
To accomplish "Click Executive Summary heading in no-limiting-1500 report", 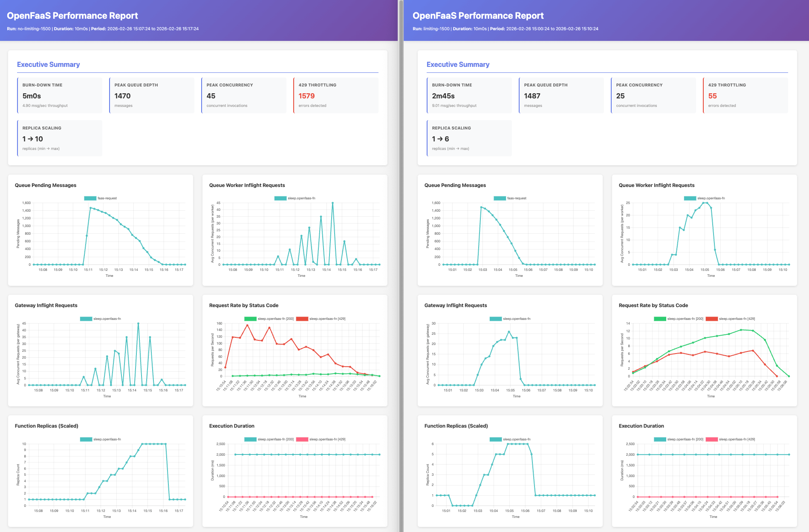I will tap(48, 64).
